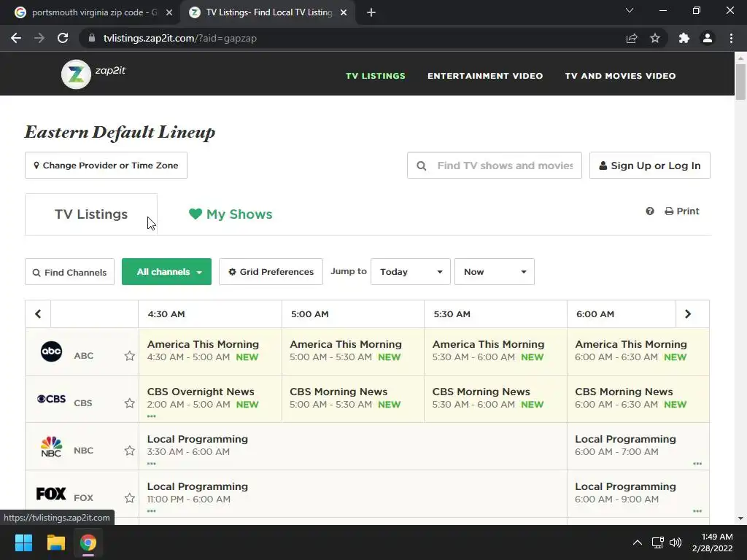
Task: Favorite the ABC channel star
Action: 130,356
